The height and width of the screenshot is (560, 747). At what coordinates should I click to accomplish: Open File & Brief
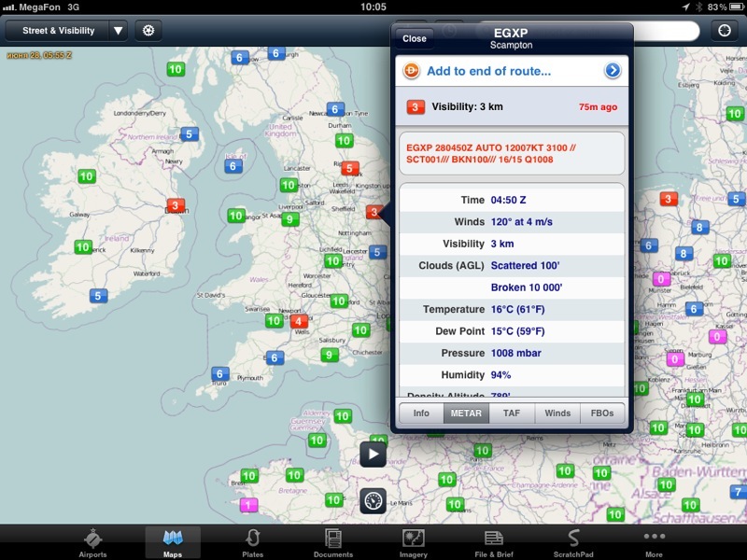point(493,542)
